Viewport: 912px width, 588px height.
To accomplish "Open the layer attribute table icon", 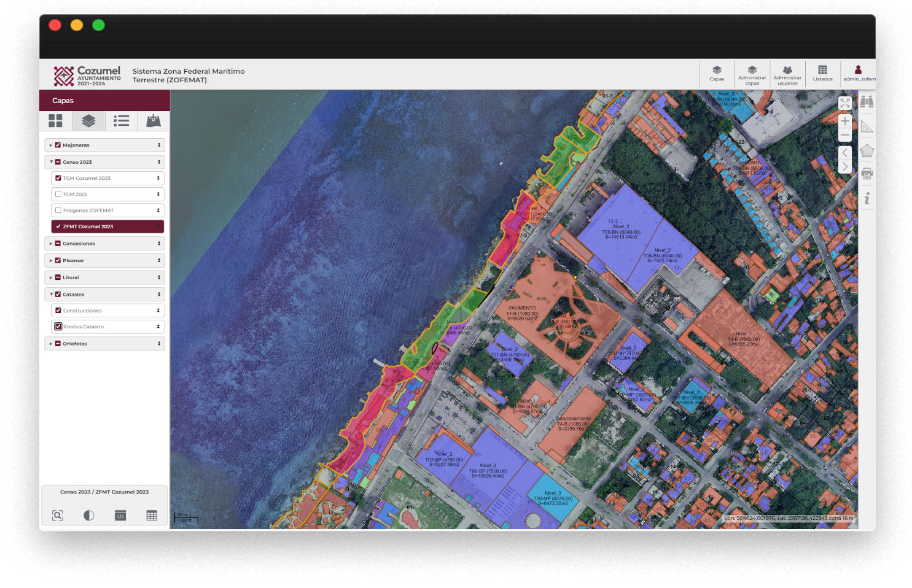I will (x=152, y=516).
